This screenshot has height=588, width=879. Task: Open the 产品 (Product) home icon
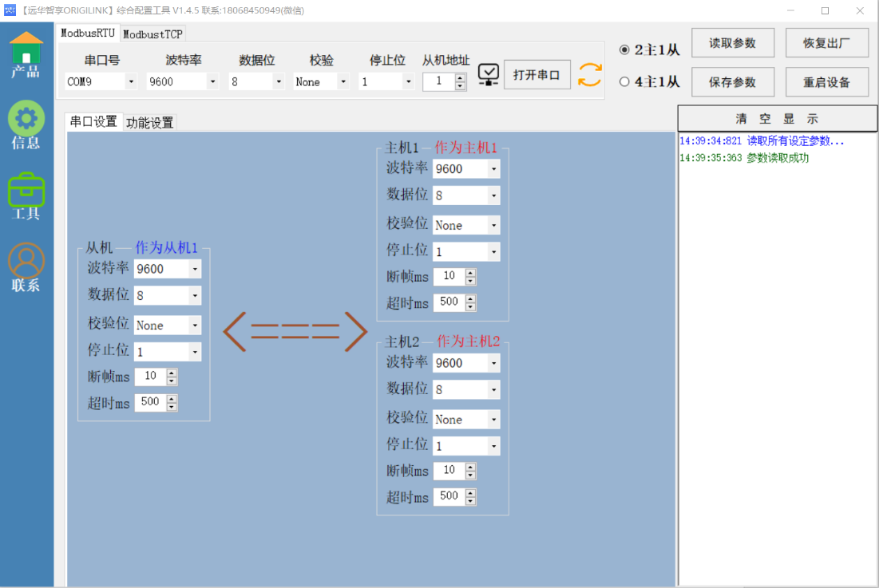point(26,50)
